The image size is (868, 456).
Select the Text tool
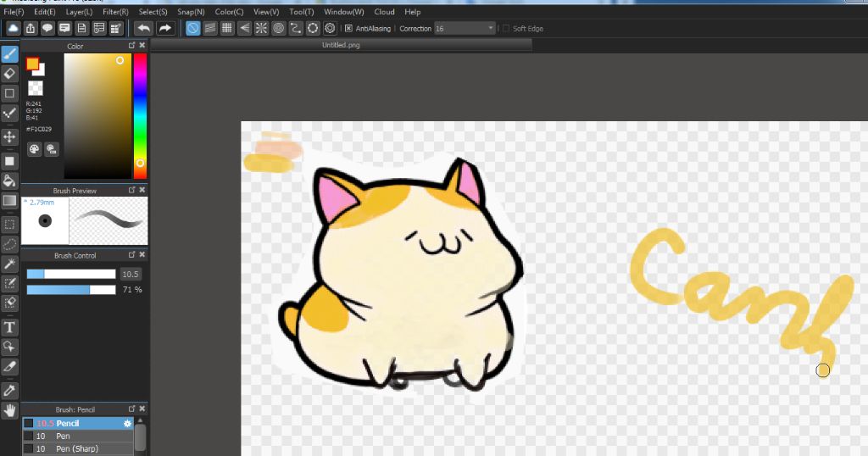9,327
